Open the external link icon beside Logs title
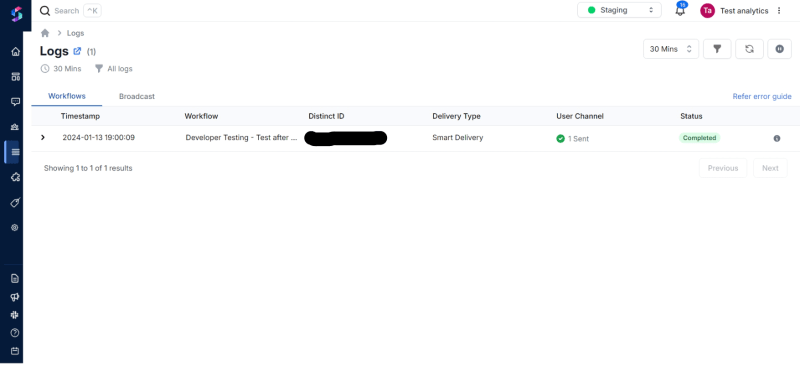The width and height of the screenshot is (800, 371). [x=77, y=51]
